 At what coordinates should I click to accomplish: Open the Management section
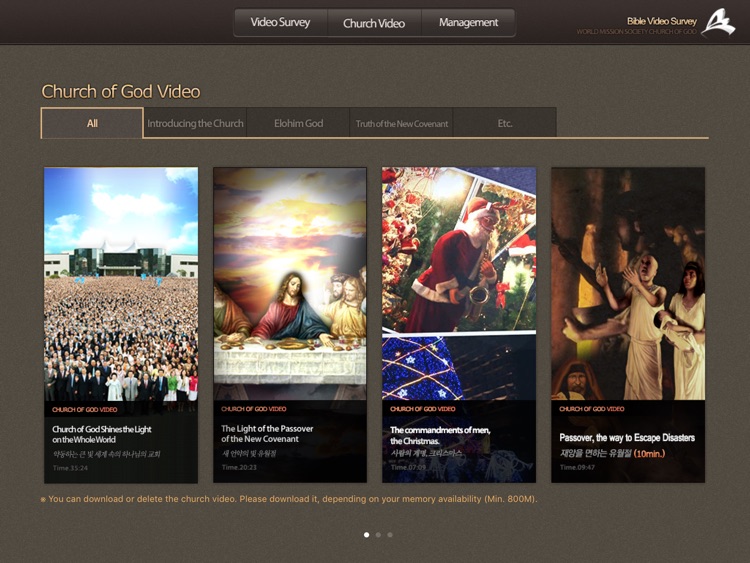(x=468, y=22)
